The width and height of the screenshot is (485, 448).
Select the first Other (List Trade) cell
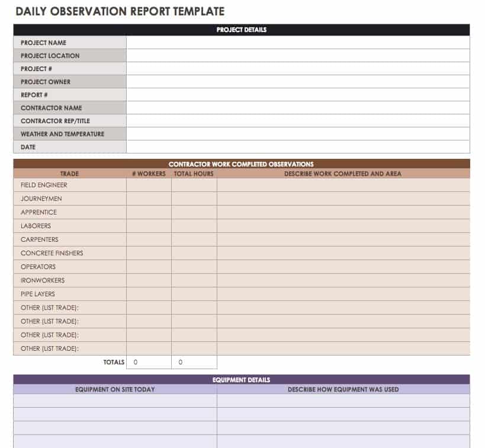pyautogui.click(x=70, y=308)
